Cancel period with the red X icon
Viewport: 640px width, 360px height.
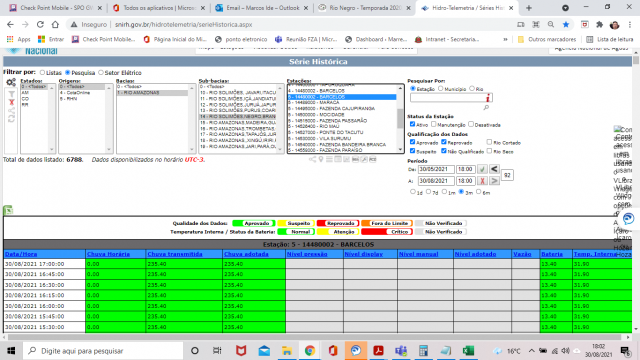[x=482, y=181]
